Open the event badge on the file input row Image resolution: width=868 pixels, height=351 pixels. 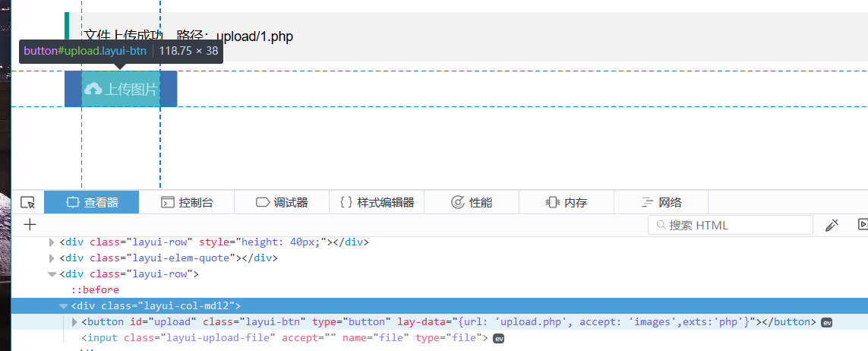pos(499,338)
